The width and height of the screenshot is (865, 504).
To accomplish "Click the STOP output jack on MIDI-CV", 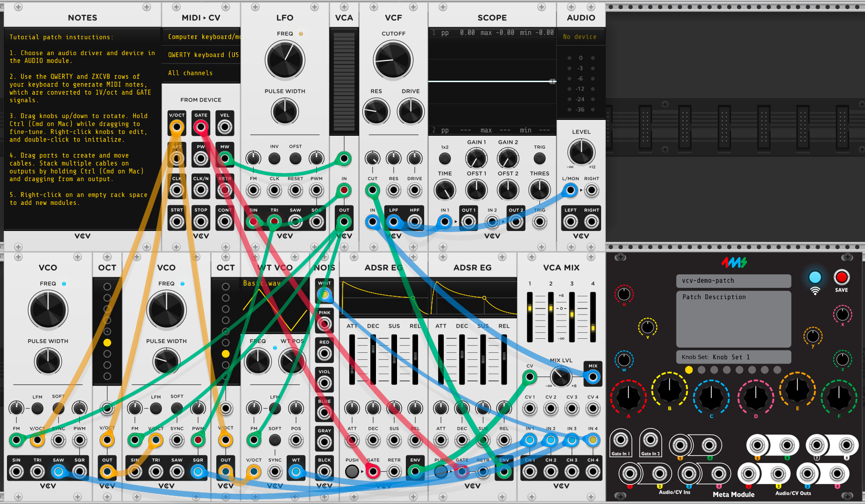I will [201, 222].
